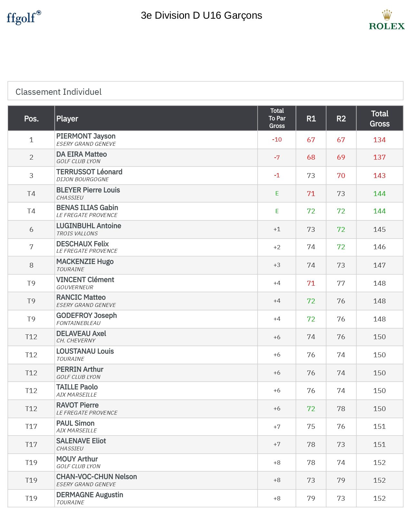Image resolution: width=411 pixels, height=532 pixels.
Task: Select CHAN-VOC-CHUN Nelson entry
Action: [96, 477]
